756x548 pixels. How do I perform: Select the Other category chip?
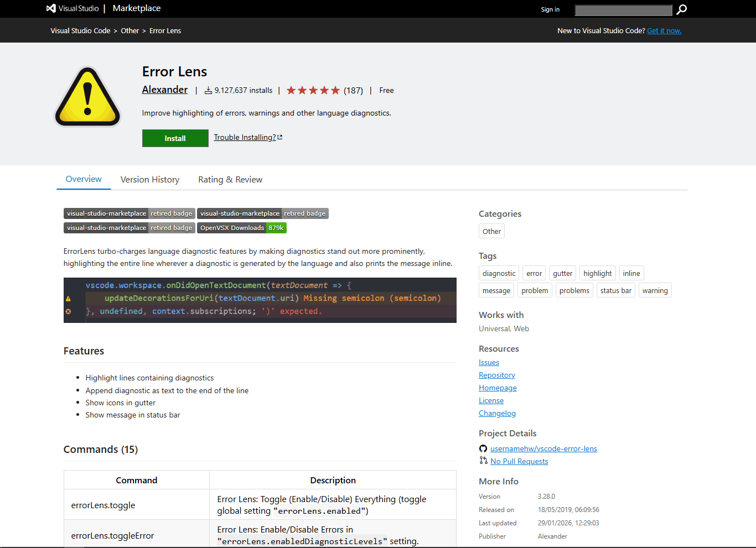[x=491, y=231]
